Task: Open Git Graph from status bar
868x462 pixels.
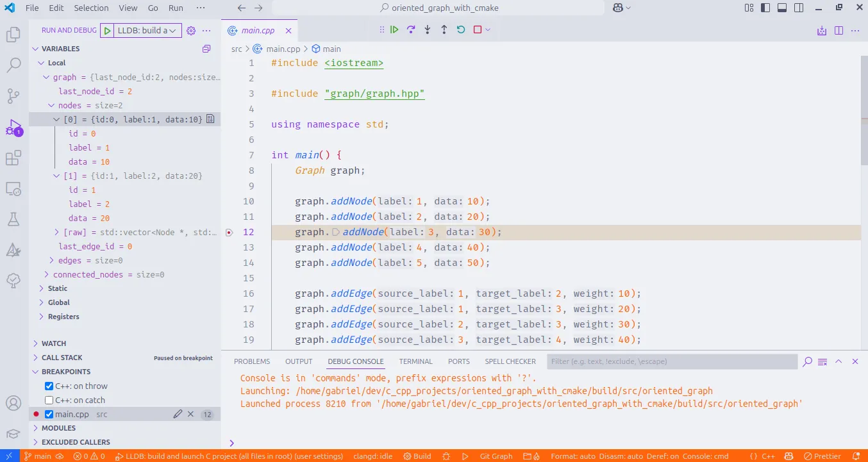Action: (x=496, y=456)
